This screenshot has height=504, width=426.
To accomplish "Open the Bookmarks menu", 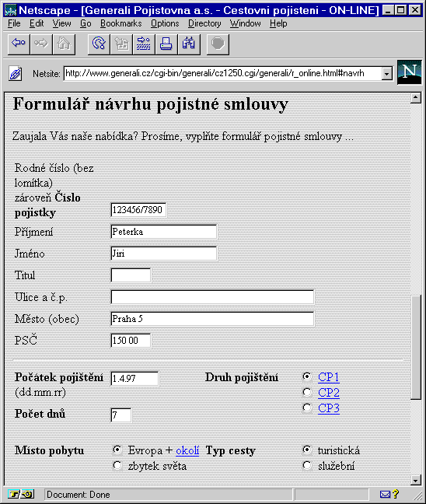I will (x=120, y=23).
